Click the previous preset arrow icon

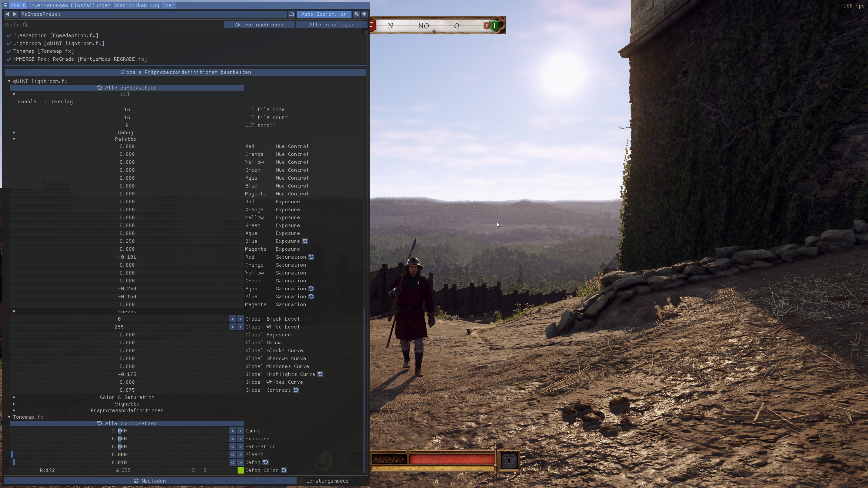pyautogui.click(x=7, y=14)
